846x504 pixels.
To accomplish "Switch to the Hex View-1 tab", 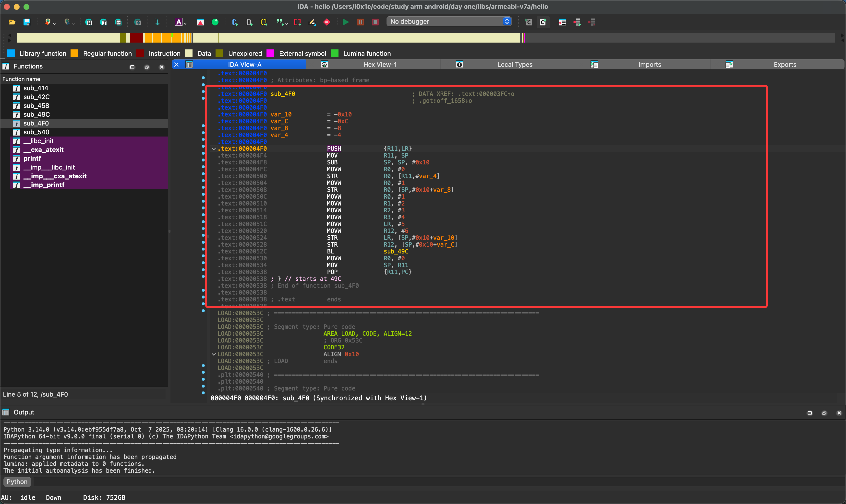I will pyautogui.click(x=380, y=65).
